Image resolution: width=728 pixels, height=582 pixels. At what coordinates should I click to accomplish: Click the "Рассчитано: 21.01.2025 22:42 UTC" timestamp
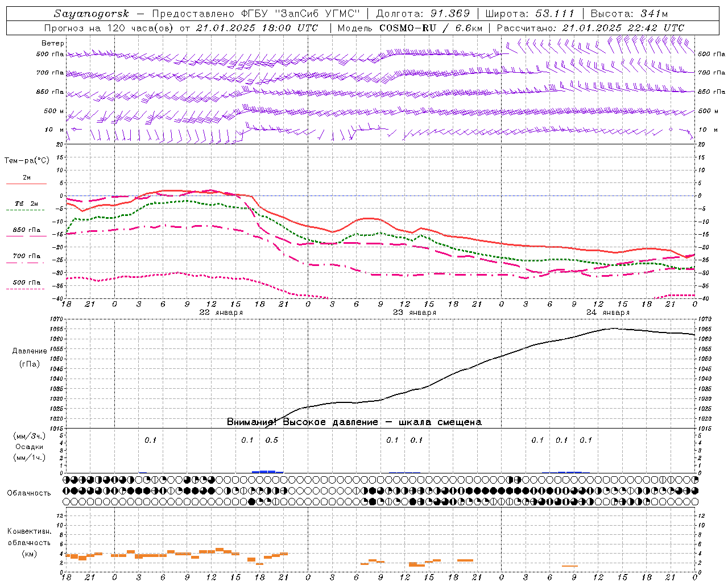click(x=590, y=28)
